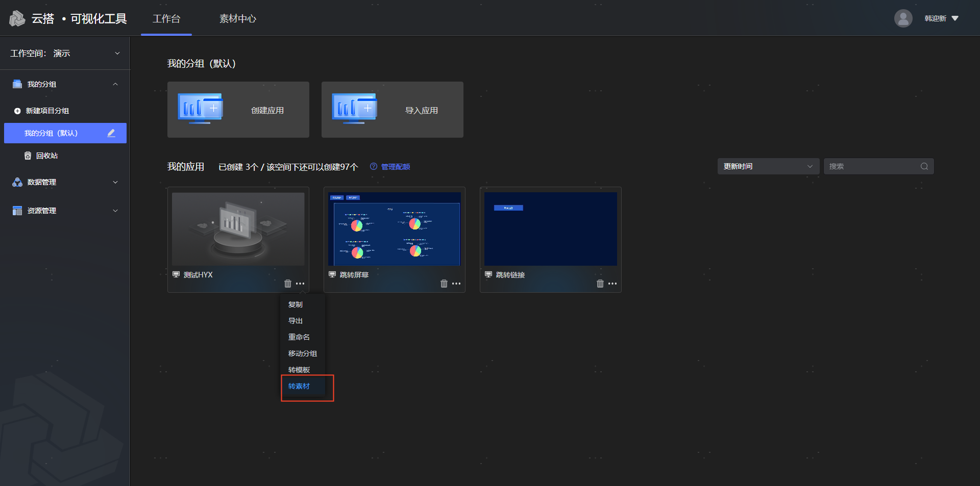This screenshot has width=980, height=486.
Task: Click trash icon on 跳转屏幕 card
Action: [x=444, y=284]
